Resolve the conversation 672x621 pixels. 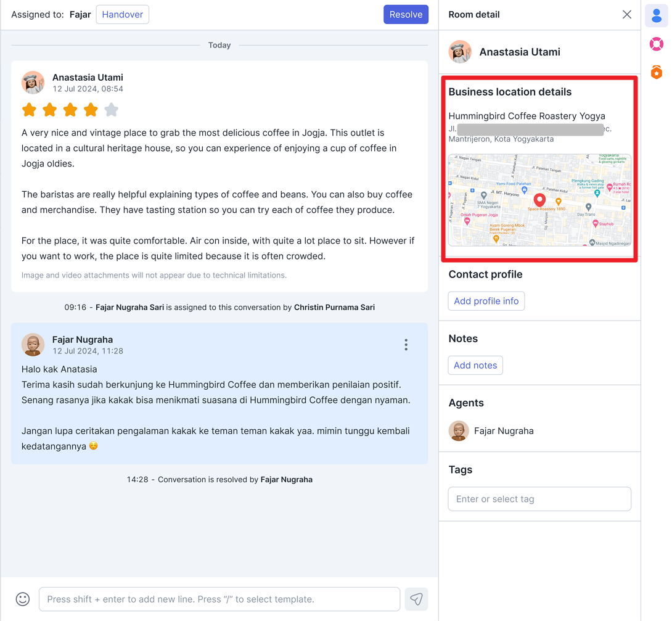[406, 15]
